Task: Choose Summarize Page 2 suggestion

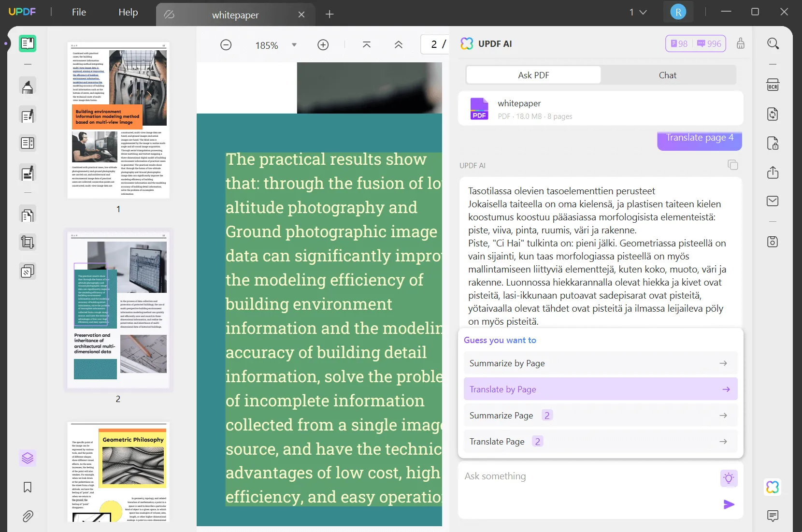Action: coord(601,416)
